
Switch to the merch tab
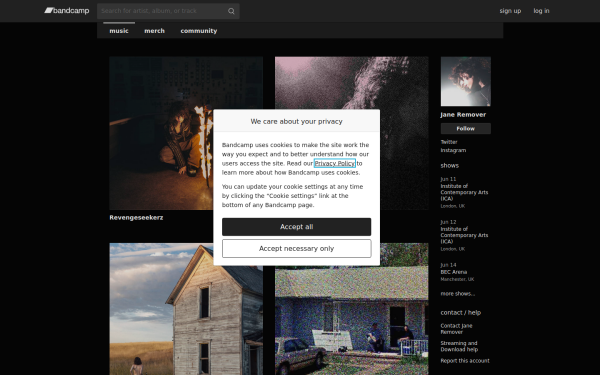pyautogui.click(x=154, y=31)
